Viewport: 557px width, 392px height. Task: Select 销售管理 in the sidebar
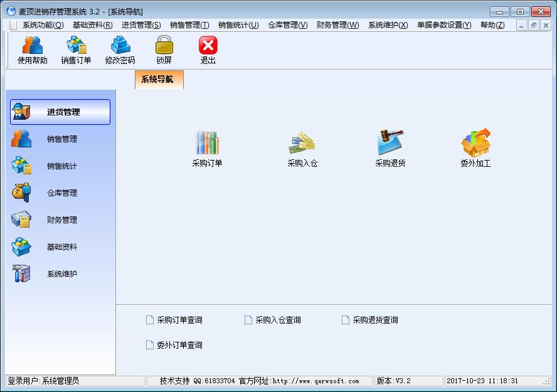60,139
